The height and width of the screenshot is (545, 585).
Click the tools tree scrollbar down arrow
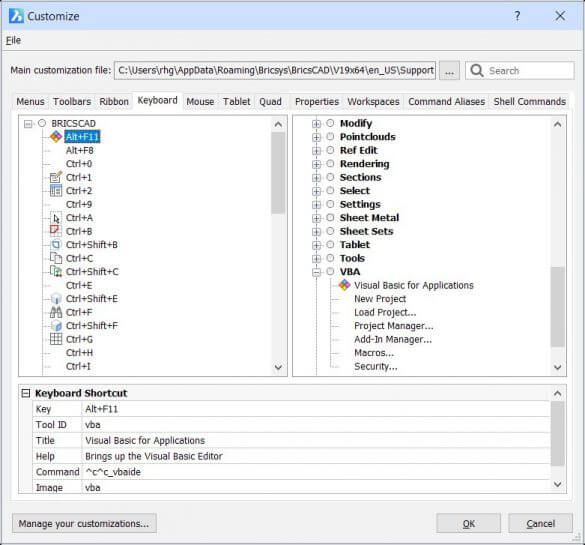tap(557, 367)
